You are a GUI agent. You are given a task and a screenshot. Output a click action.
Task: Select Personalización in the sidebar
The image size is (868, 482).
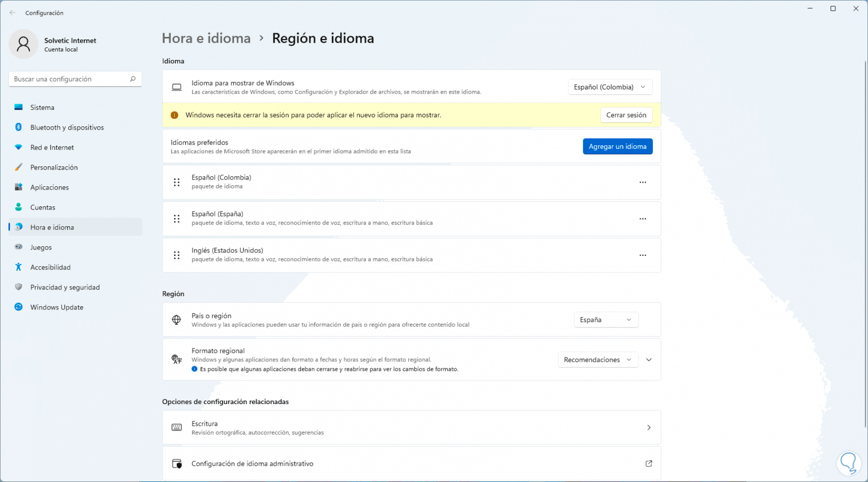(75, 167)
